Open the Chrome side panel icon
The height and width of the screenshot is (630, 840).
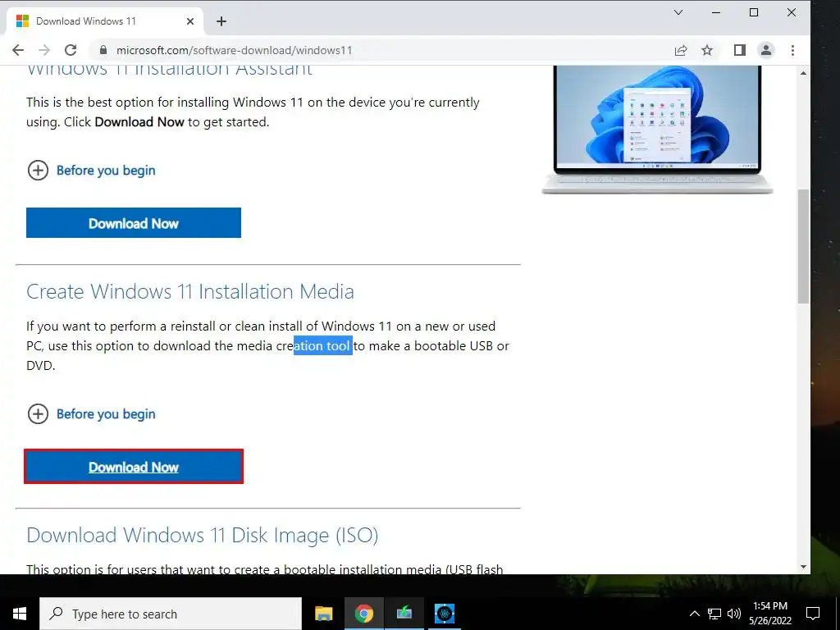[x=740, y=50]
